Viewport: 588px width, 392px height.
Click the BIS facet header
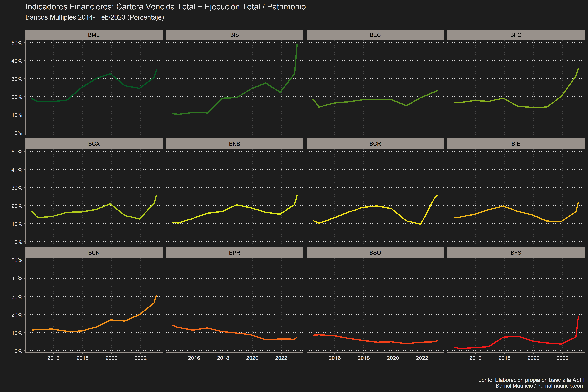235,35
